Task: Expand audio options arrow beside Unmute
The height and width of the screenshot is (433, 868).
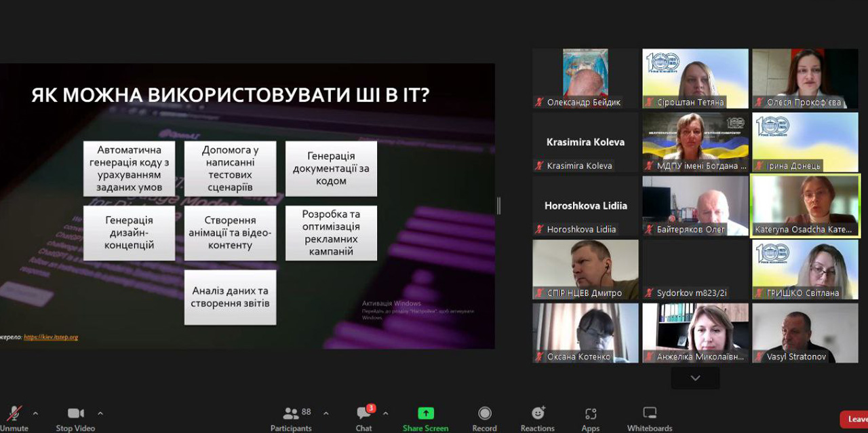Action: click(x=35, y=413)
